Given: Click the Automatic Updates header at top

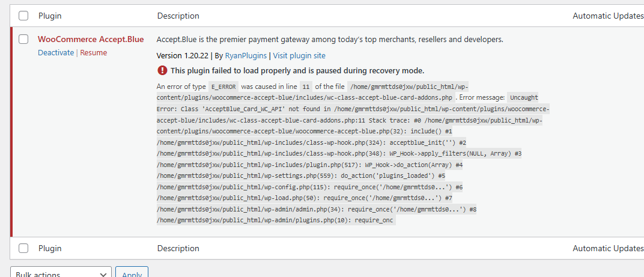Looking at the screenshot, I should tap(609, 16).
